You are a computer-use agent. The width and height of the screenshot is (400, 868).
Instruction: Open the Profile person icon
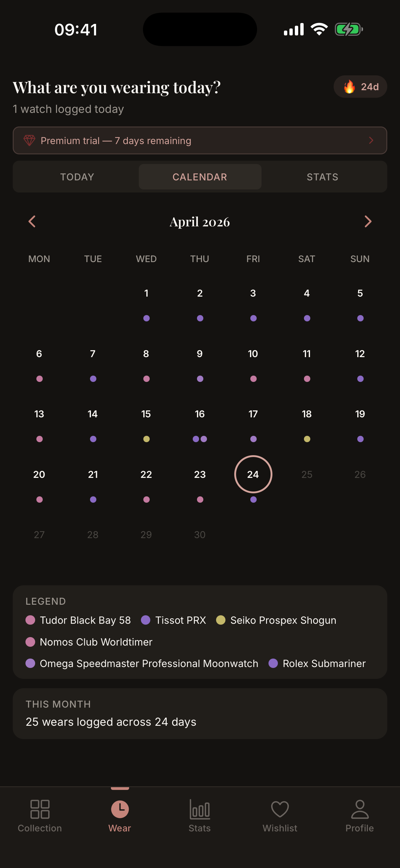coord(359,809)
